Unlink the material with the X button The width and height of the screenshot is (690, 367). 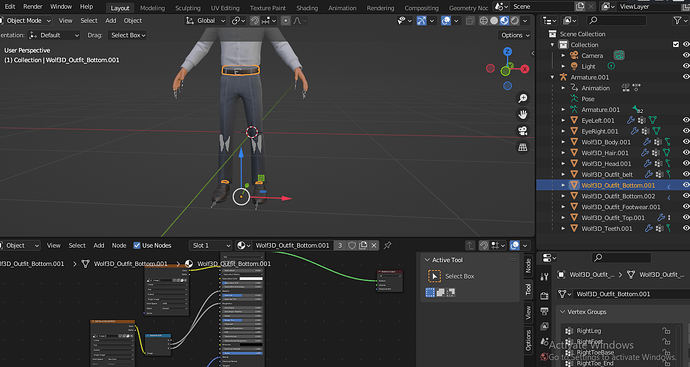click(x=374, y=245)
